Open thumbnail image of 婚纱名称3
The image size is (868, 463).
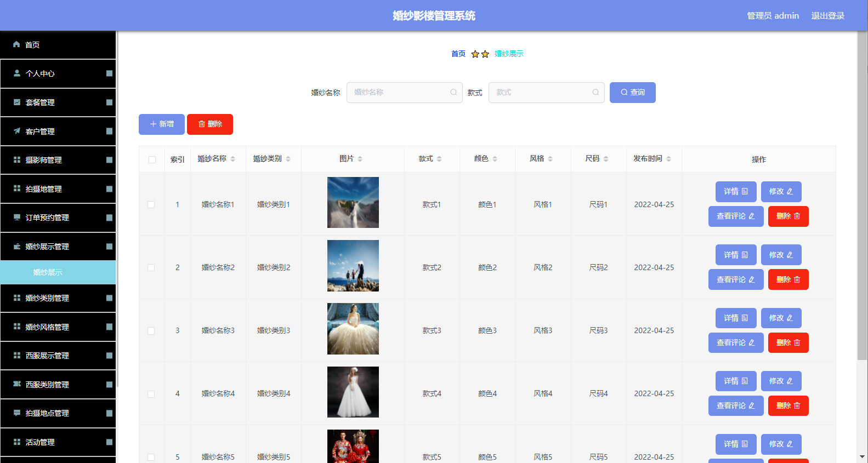click(353, 329)
